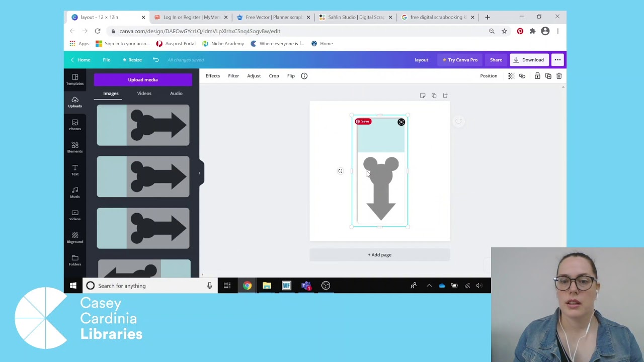644x362 pixels.
Task: Click the Share button
Action: [496, 60]
